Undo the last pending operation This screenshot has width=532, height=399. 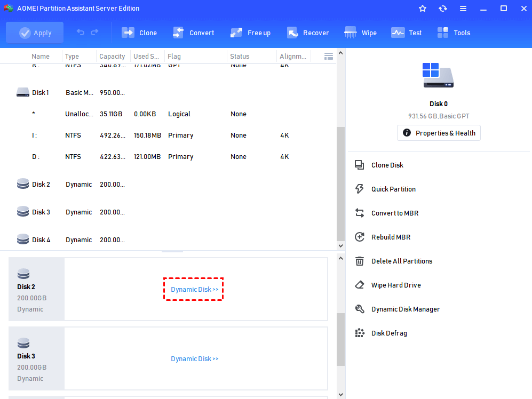(x=81, y=32)
